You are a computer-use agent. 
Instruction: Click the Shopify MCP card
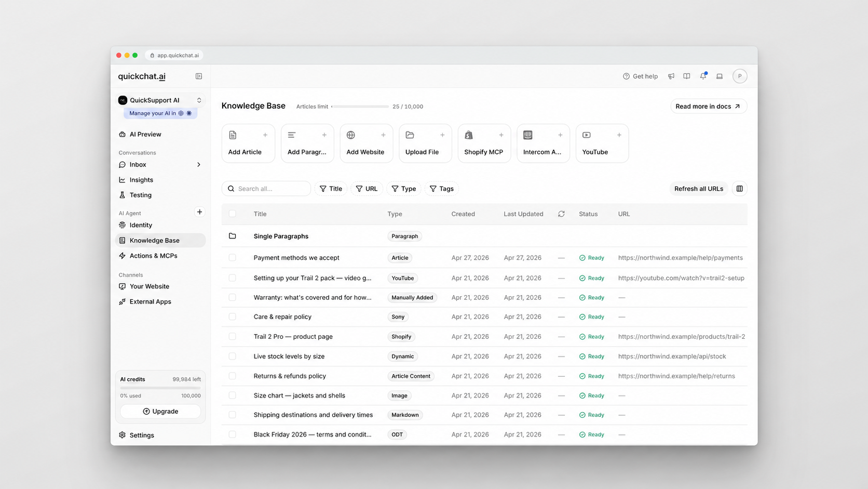coord(484,143)
